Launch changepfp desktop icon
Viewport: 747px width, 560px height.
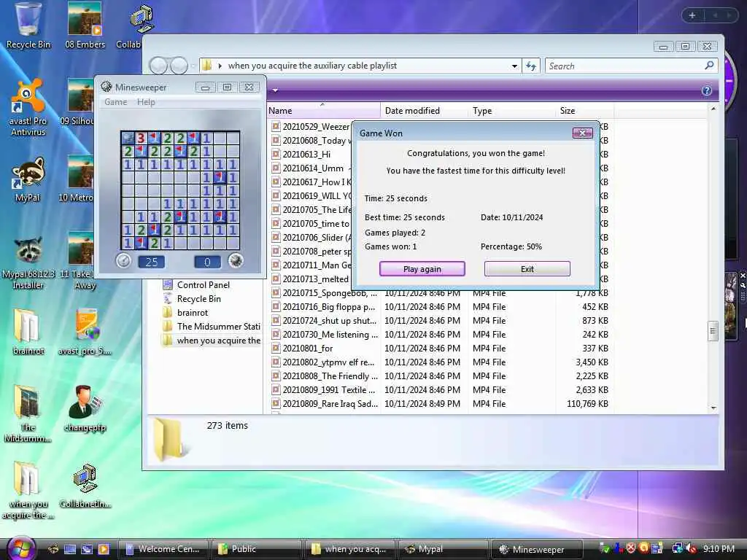pyautogui.click(x=85, y=408)
